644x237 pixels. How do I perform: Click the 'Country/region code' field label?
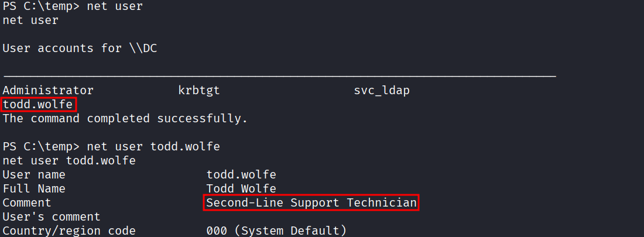tap(69, 231)
